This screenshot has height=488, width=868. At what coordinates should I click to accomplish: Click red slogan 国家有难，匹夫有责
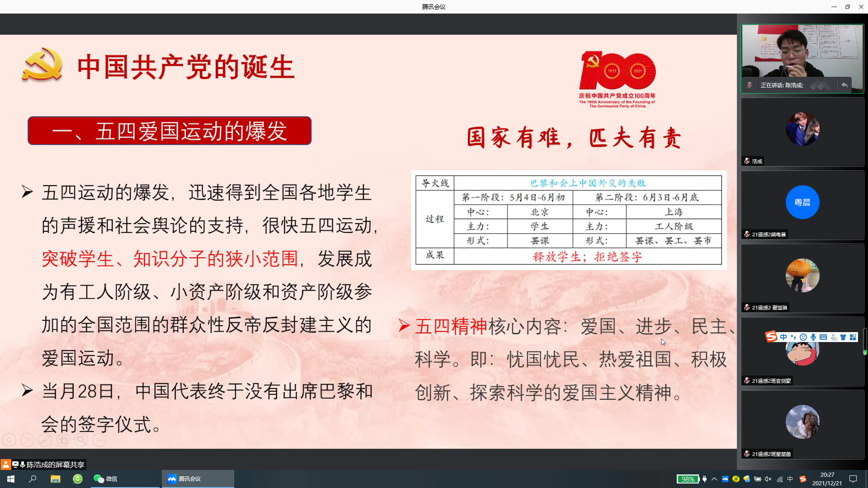575,137
